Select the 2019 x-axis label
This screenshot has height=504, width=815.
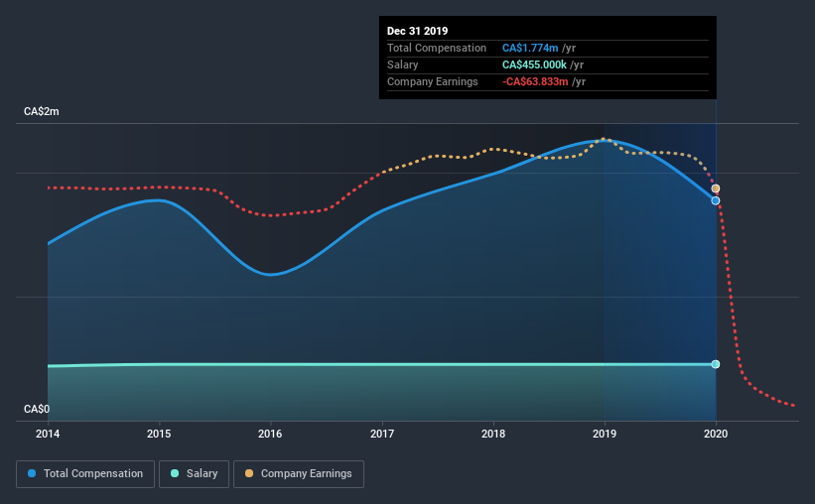click(x=605, y=434)
